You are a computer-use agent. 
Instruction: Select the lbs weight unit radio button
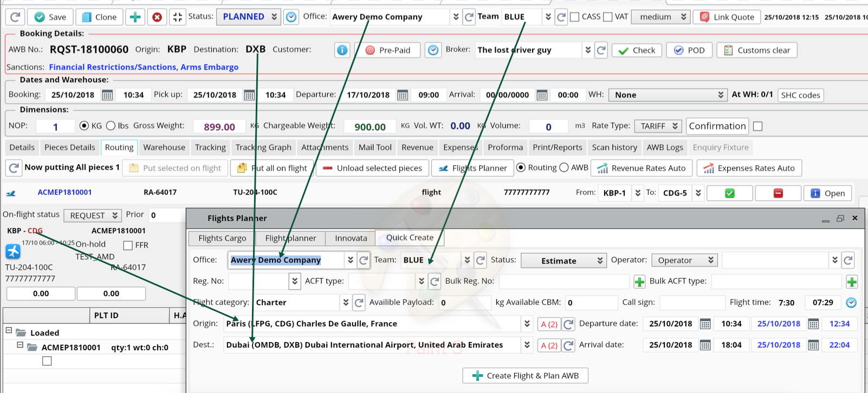(x=111, y=126)
